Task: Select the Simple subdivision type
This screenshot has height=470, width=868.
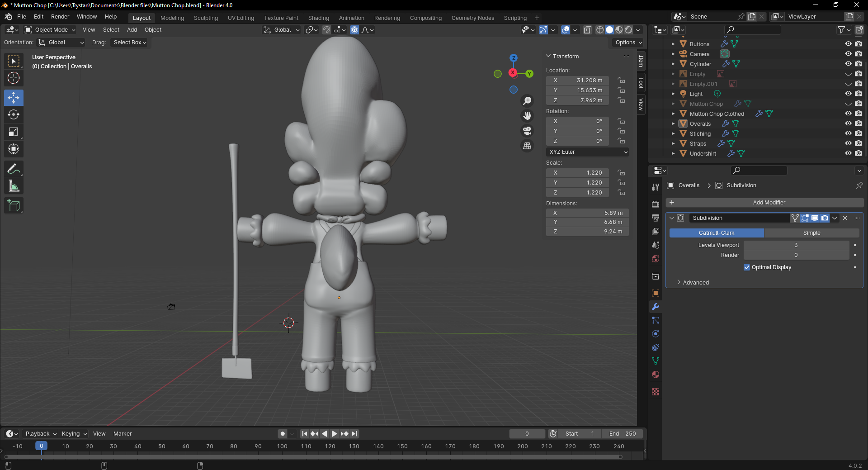Action: point(811,233)
